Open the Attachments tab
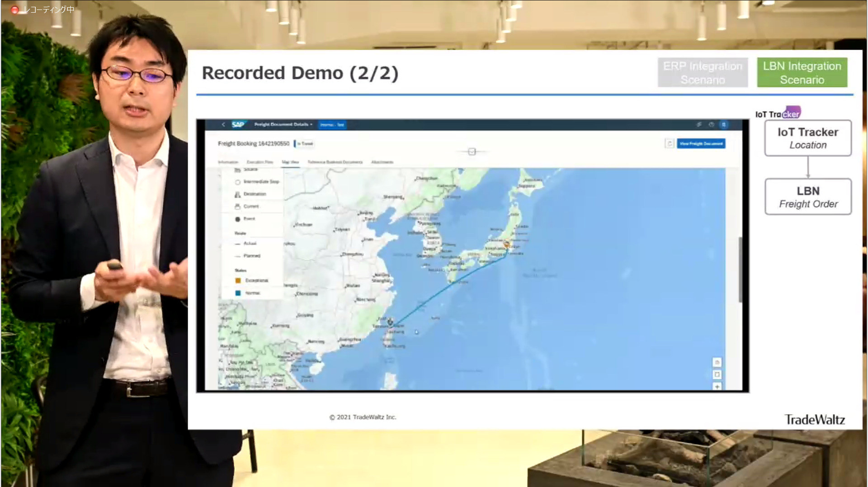Screen dimensions: 868x487 (x=382, y=162)
